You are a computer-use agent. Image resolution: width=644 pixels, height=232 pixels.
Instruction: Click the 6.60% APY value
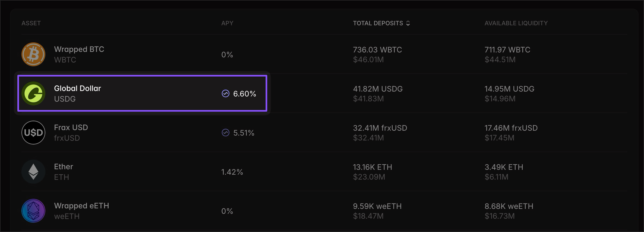(245, 94)
